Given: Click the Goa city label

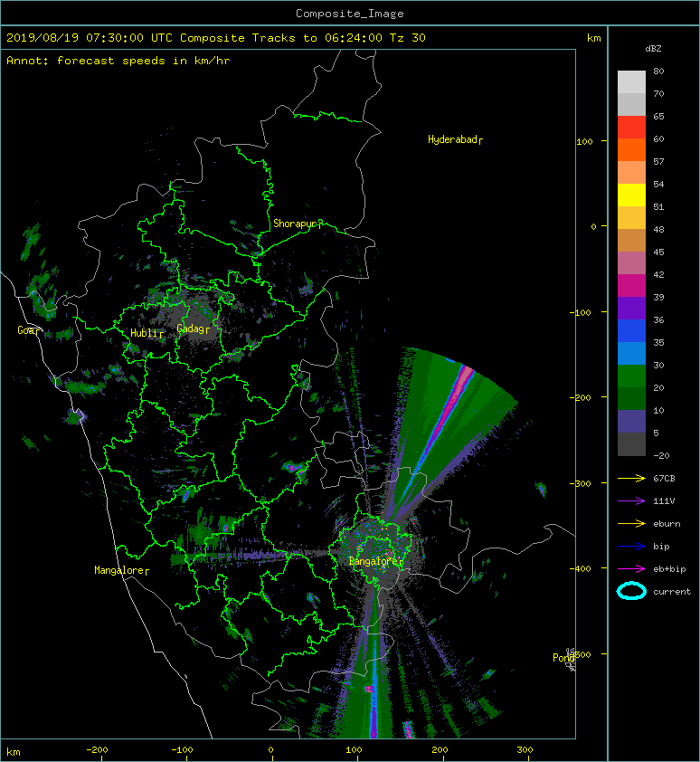Looking at the screenshot, I should click(28, 330).
